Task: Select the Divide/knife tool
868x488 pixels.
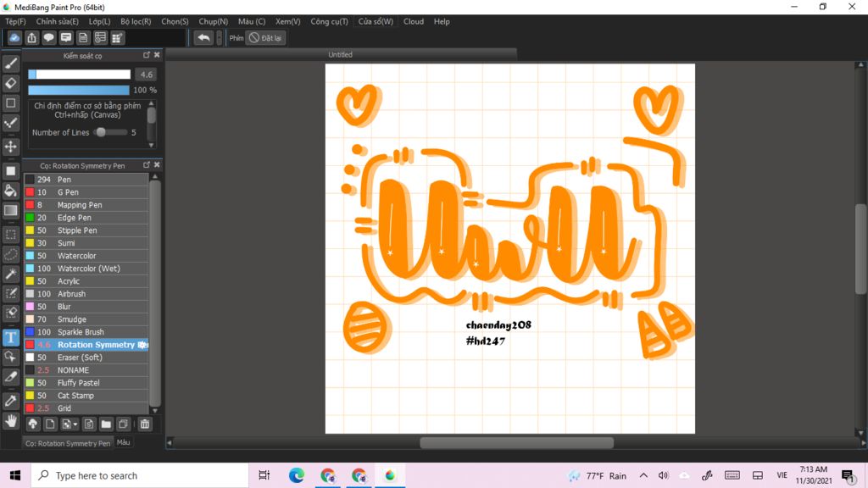Action: click(10, 377)
